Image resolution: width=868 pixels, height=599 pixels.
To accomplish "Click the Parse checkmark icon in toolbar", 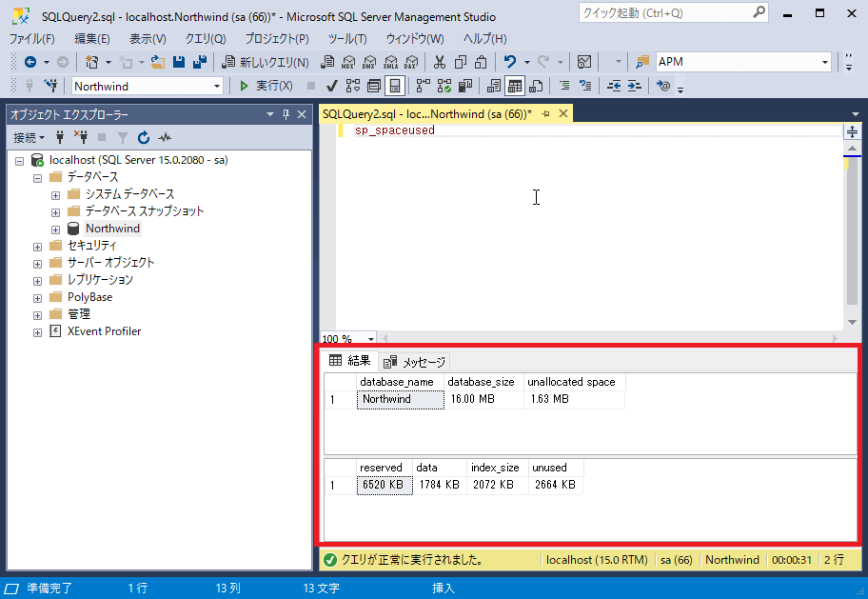I will tap(332, 86).
